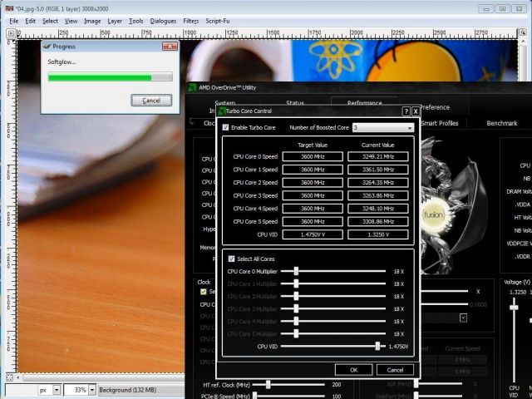Switch to Preference tab in AMD OverDrive
The height and width of the screenshot is (399, 532).
[x=434, y=107]
